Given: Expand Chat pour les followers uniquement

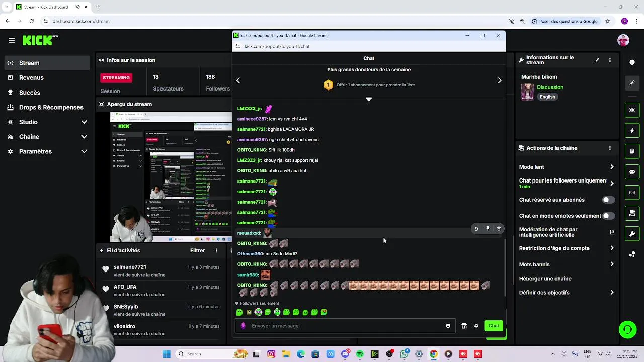Looking at the screenshot, I should tap(567, 183).
